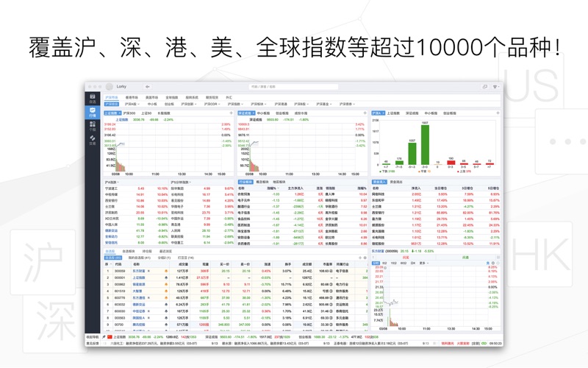588x368 pixels.
Task: Open the 更多 chart period dropdown
Action: (423, 263)
